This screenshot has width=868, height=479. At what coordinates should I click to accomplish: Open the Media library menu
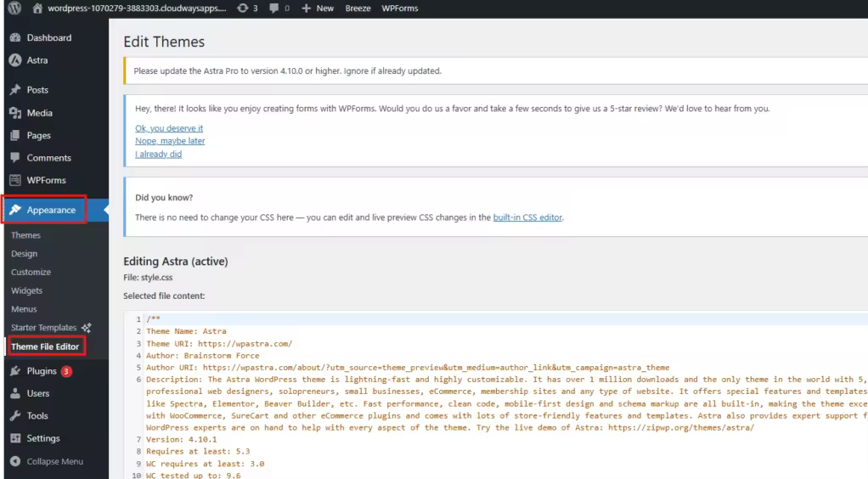39,112
